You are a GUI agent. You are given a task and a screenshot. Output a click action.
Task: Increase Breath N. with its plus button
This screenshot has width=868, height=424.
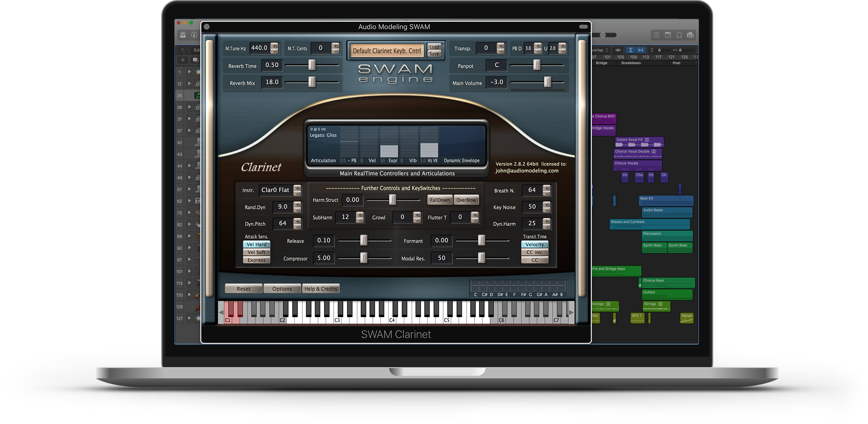point(547,188)
